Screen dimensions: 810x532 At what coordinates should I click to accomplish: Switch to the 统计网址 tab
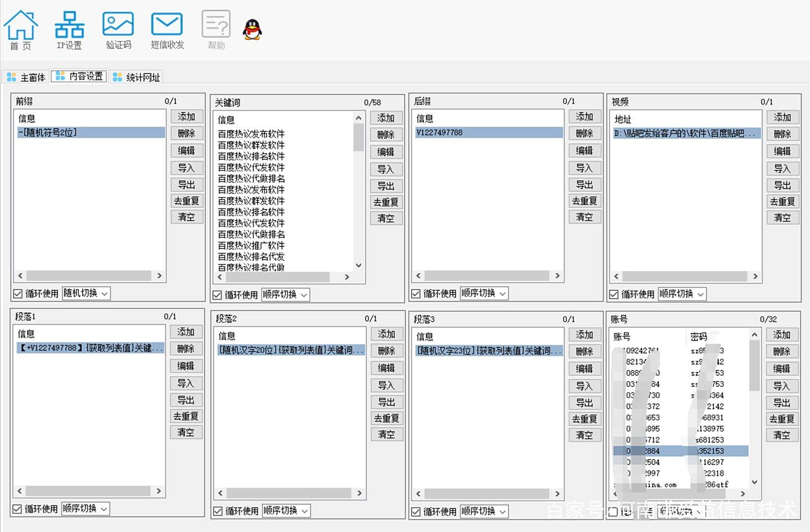(137, 77)
